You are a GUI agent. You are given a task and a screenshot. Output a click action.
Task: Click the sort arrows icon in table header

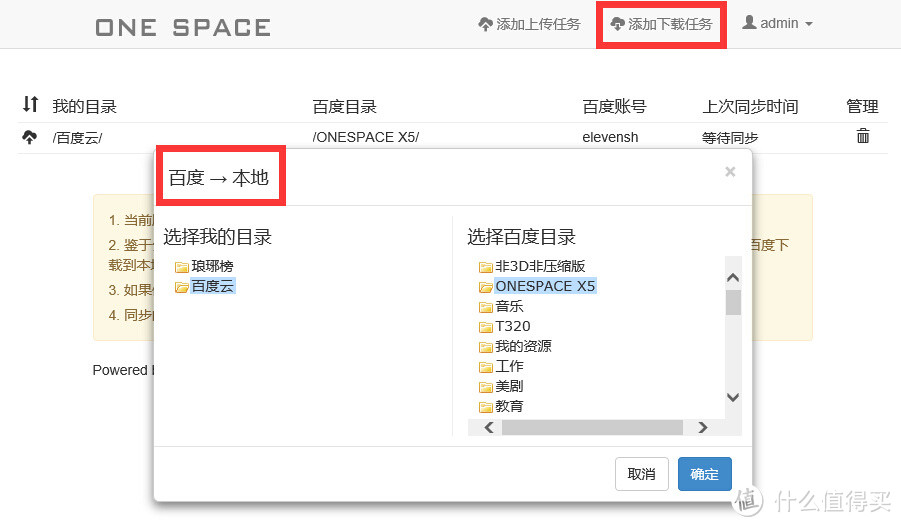(30, 104)
